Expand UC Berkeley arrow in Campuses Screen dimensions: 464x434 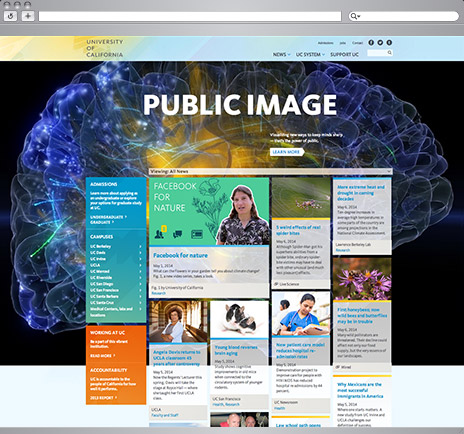coord(140,246)
